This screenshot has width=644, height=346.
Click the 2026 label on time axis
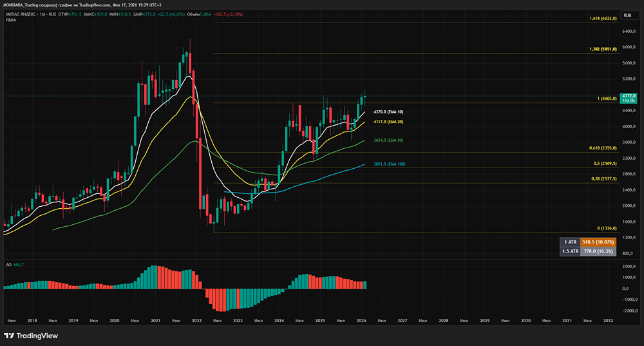pyautogui.click(x=361, y=320)
